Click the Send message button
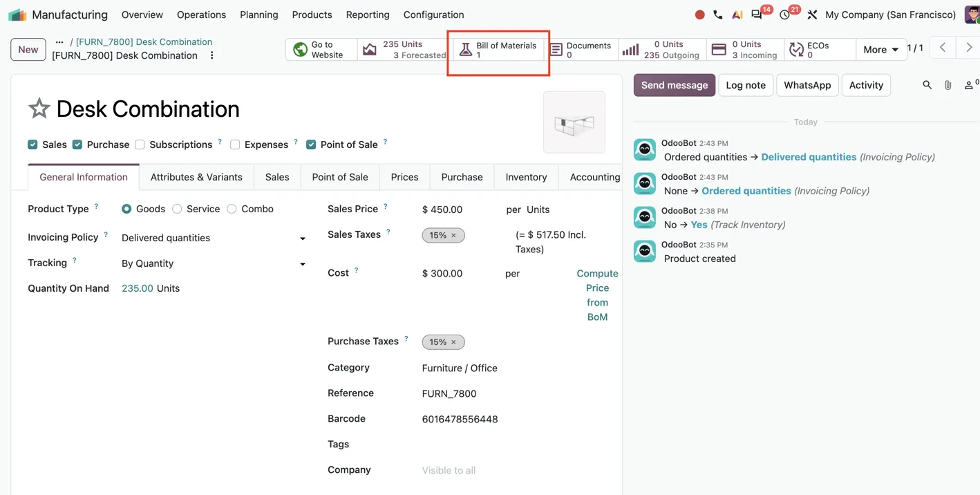Screen dimensions: 980x495 coord(675,85)
